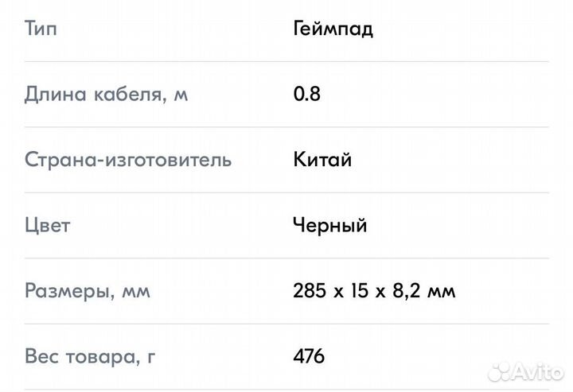Click the 476 weight value
The height and width of the screenshot is (392, 573).
310,355
